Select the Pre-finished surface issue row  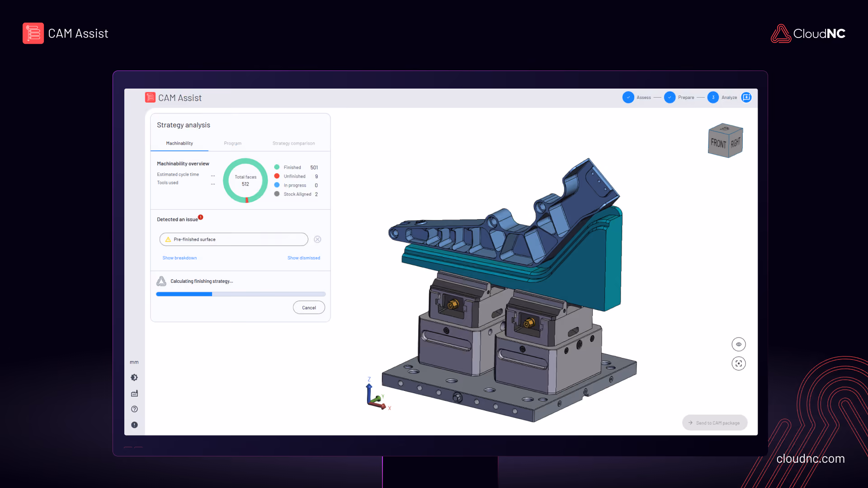234,239
